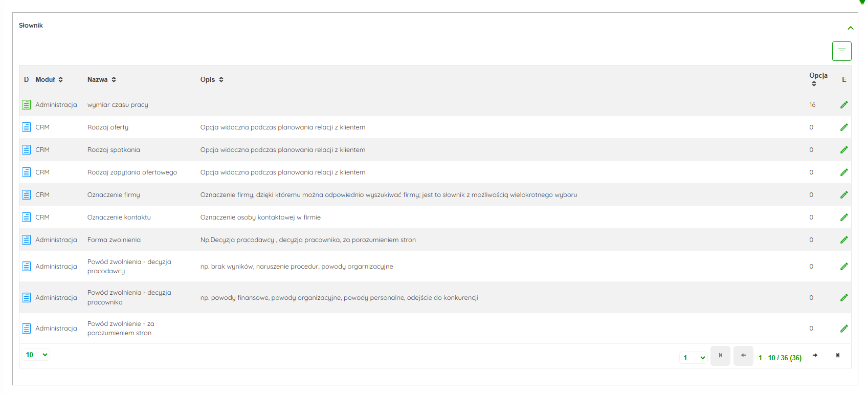Open the rows-per-page dropdown showing 10
This screenshot has width=868, height=394.
click(x=36, y=355)
